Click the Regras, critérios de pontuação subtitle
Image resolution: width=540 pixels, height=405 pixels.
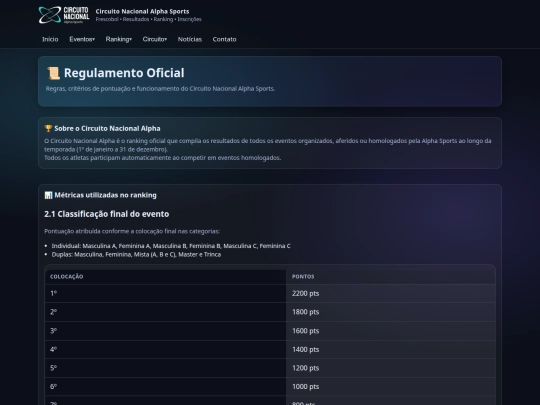click(x=160, y=89)
